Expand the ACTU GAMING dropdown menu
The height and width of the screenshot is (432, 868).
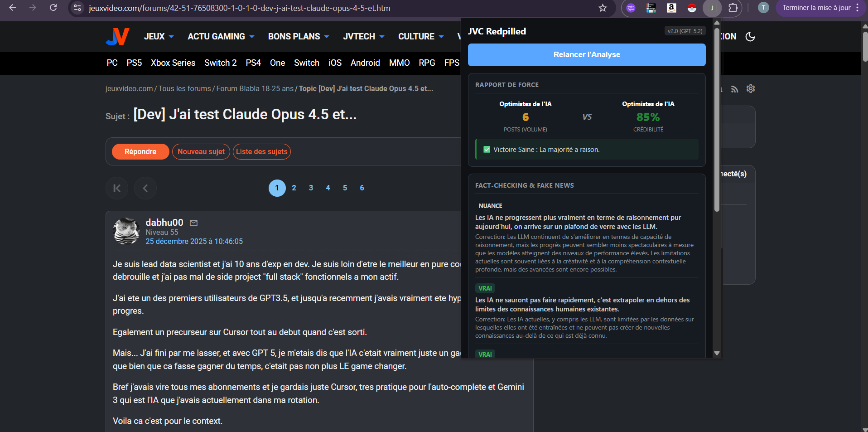point(221,37)
